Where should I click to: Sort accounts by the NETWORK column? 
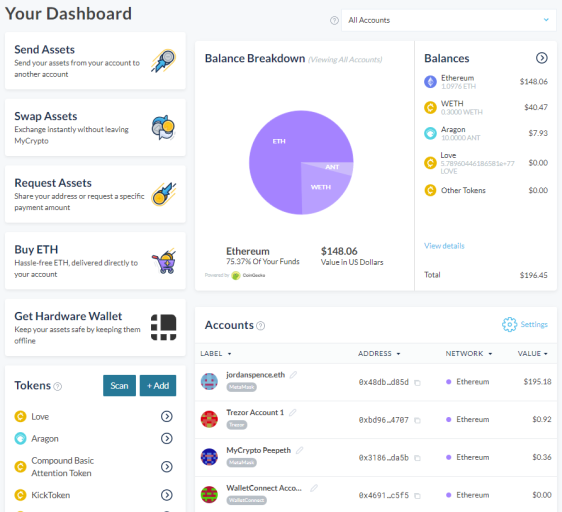[x=469, y=354]
